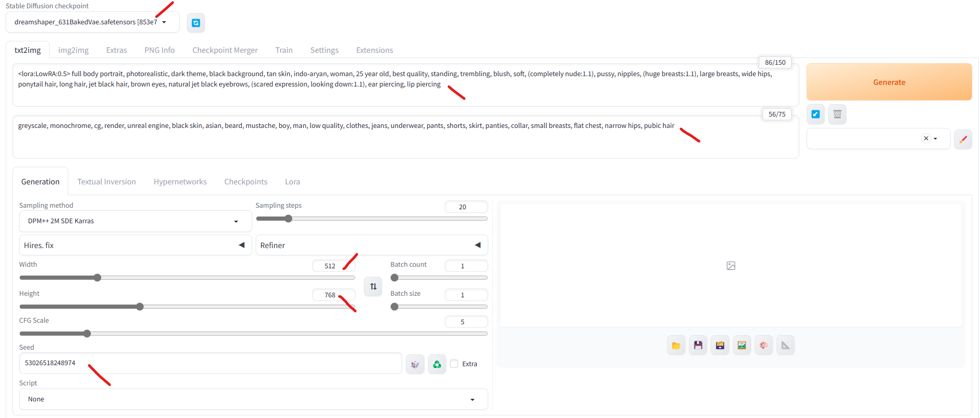The width and height of the screenshot is (980, 418).
Task: Open the Sampling method dropdown
Action: (x=135, y=221)
